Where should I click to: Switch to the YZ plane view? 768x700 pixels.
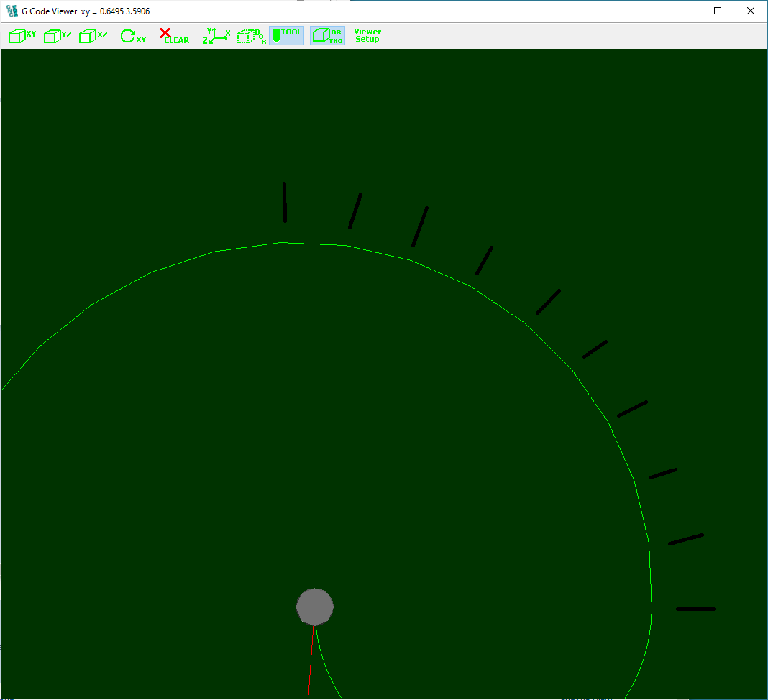pos(58,36)
